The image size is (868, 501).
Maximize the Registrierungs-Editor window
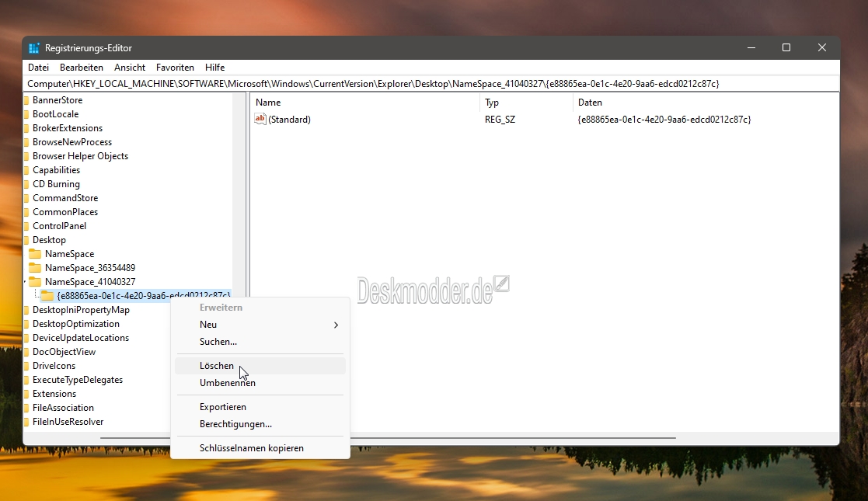click(786, 47)
